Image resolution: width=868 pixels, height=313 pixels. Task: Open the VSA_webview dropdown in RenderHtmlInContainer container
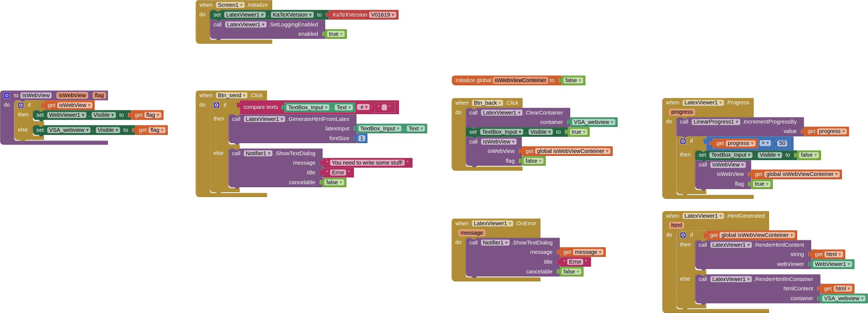844,298
